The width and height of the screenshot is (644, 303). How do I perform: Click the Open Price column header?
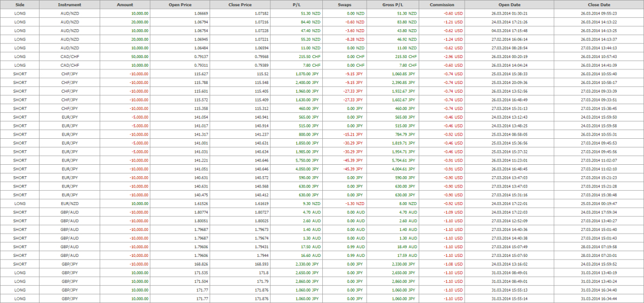tap(180, 5)
